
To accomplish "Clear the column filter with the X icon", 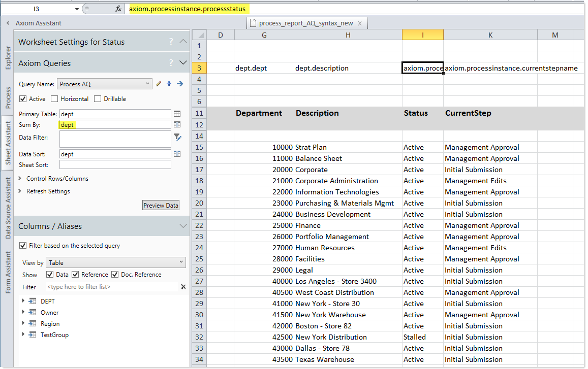I will (183, 287).
